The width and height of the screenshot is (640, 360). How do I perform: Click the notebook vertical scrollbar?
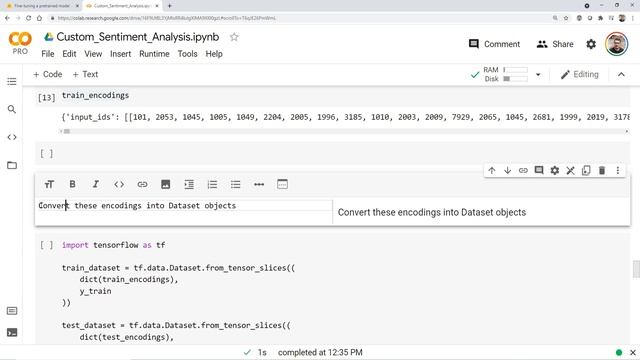[636, 269]
